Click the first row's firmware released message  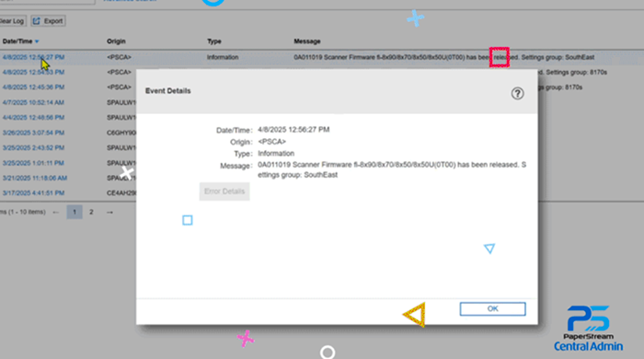pyautogui.click(x=444, y=57)
